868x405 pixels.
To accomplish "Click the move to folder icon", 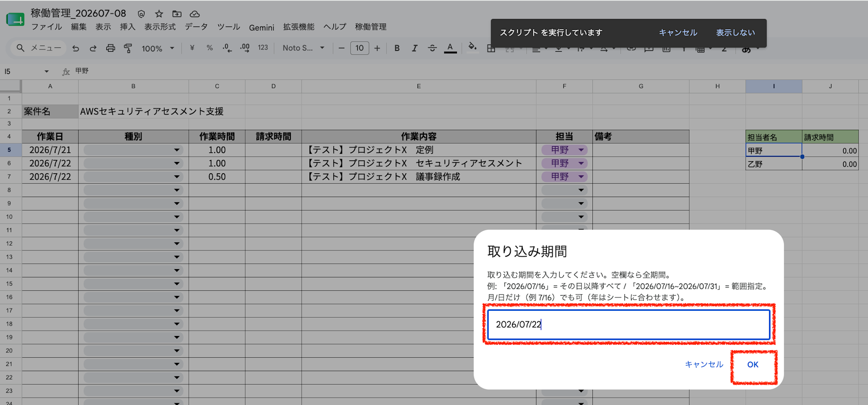I will tap(177, 14).
